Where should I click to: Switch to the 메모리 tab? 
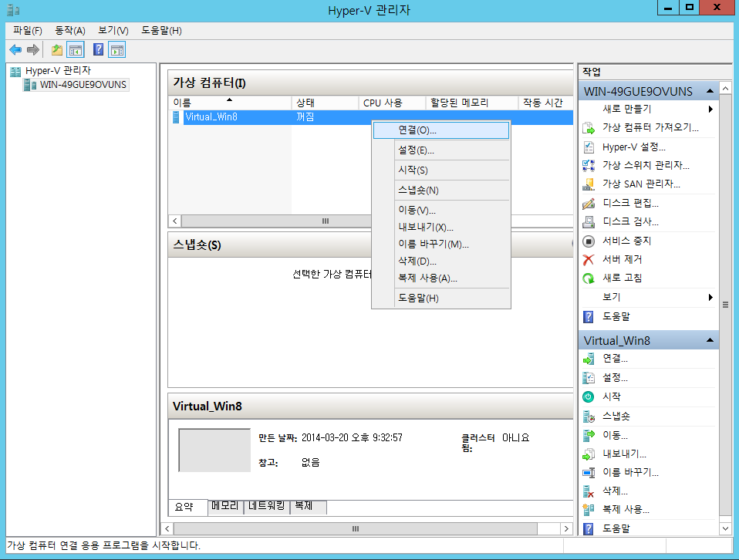pyautogui.click(x=225, y=506)
